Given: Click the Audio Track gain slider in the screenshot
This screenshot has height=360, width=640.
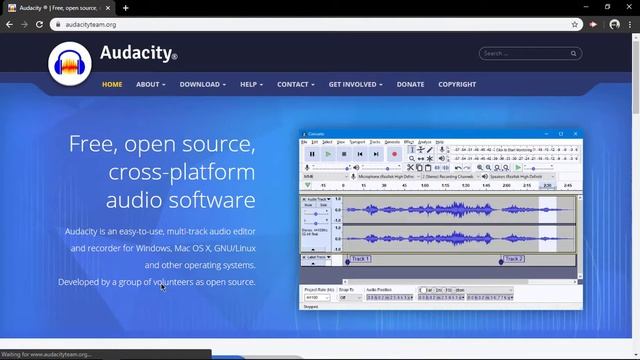Looking at the screenshot, I should tap(316, 214).
